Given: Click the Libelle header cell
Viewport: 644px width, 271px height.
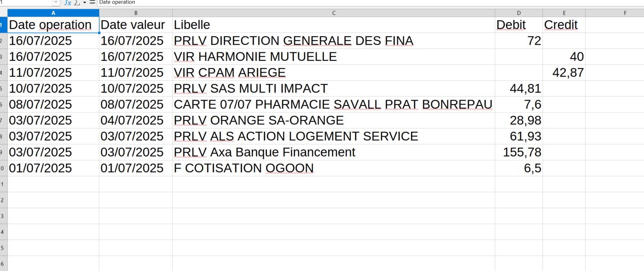Looking at the screenshot, I should (x=333, y=25).
